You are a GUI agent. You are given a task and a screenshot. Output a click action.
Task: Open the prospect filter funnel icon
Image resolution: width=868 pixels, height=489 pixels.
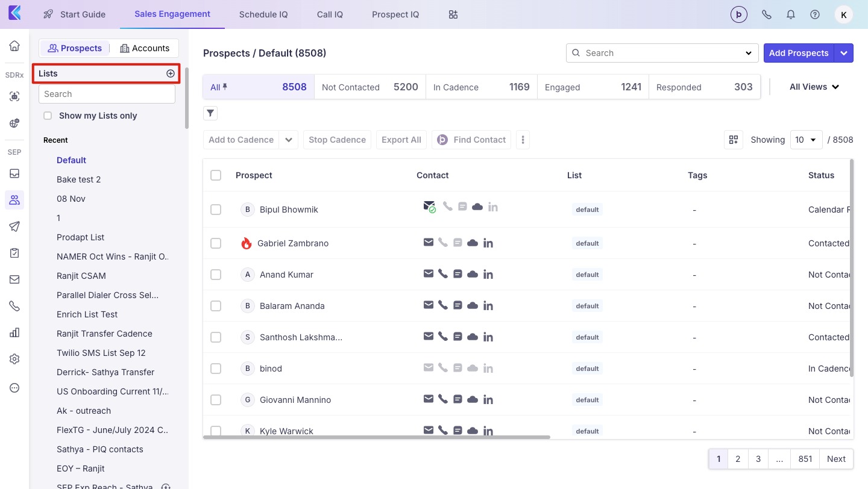pyautogui.click(x=210, y=113)
